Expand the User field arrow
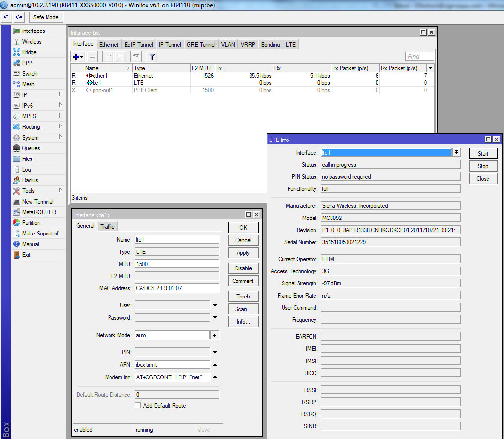The width and height of the screenshot is (504, 439). [x=214, y=305]
